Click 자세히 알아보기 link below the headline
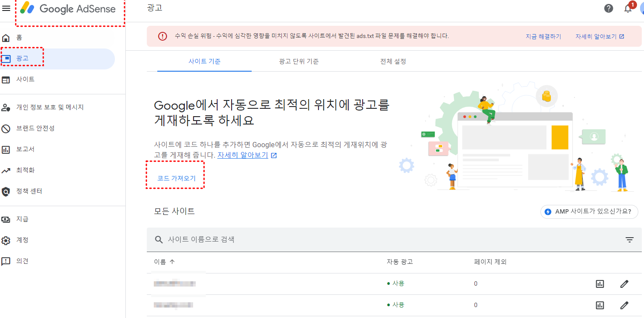 click(242, 155)
